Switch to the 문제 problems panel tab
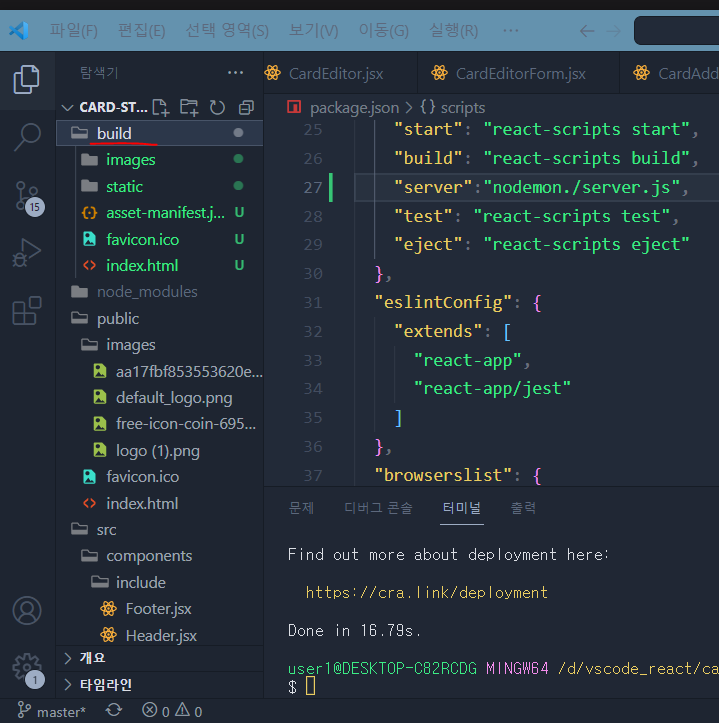The width and height of the screenshot is (719, 723). pyautogui.click(x=301, y=508)
